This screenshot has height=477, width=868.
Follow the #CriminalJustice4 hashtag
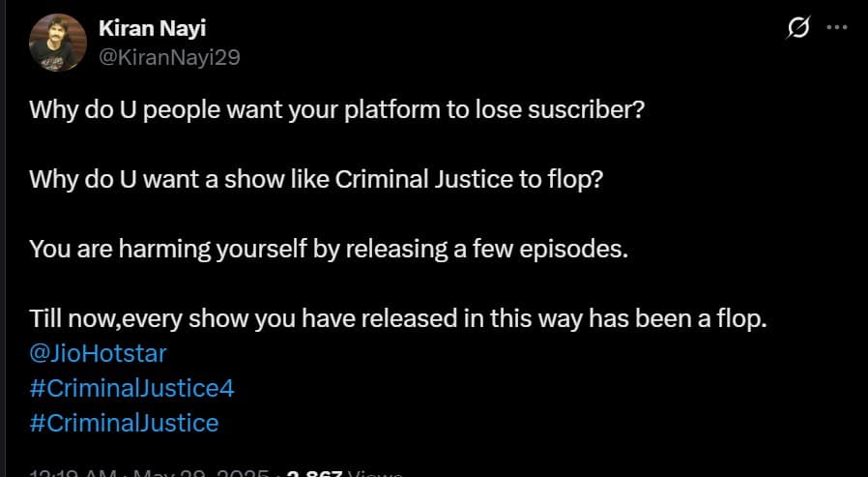tap(131, 388)
